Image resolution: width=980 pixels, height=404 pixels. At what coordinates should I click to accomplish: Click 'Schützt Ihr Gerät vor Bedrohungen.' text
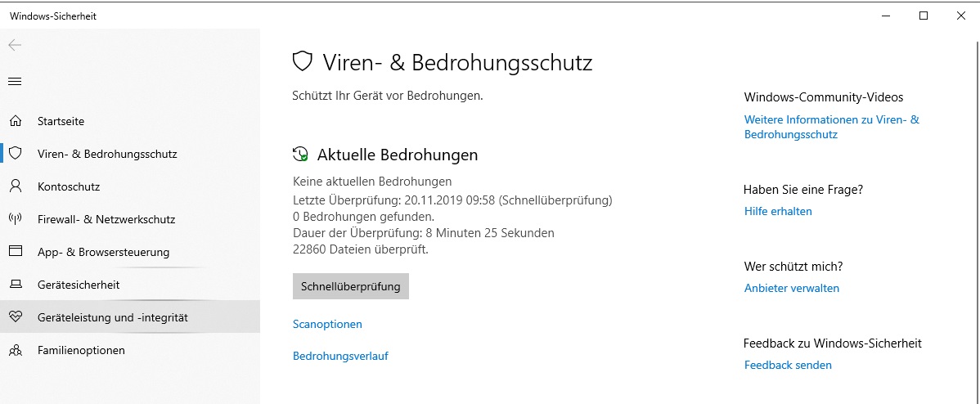tap(388, 97)
